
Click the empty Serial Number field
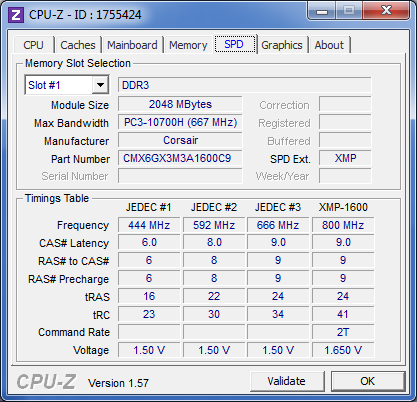pyautogui.click(x=180, y=176)
